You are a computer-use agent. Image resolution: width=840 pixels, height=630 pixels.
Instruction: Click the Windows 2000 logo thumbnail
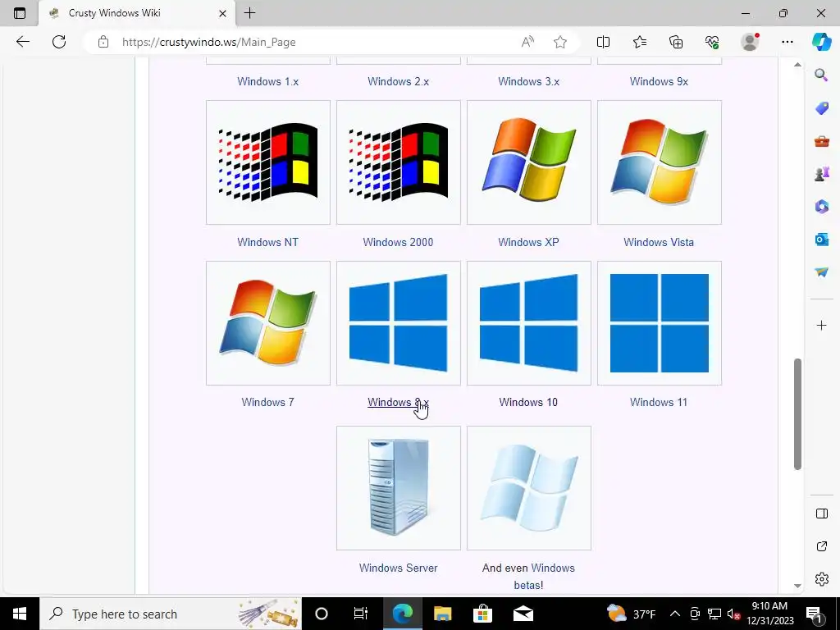398,162
